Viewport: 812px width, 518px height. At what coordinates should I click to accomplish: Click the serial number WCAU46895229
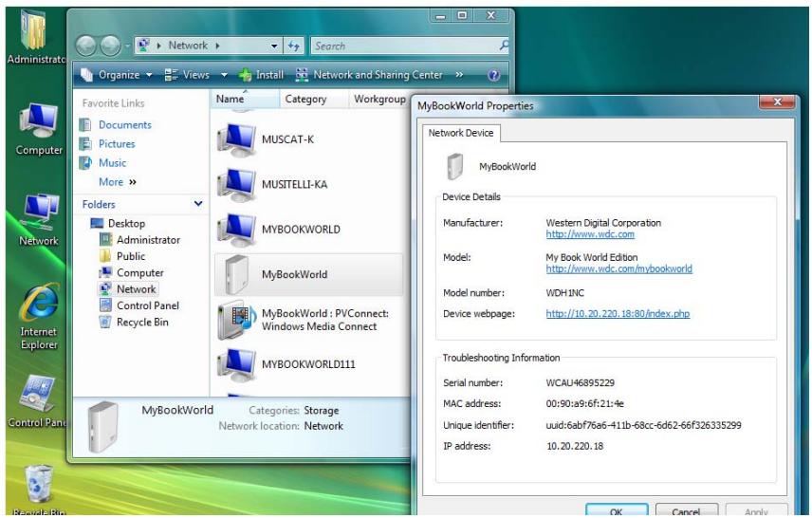point(580,382)
